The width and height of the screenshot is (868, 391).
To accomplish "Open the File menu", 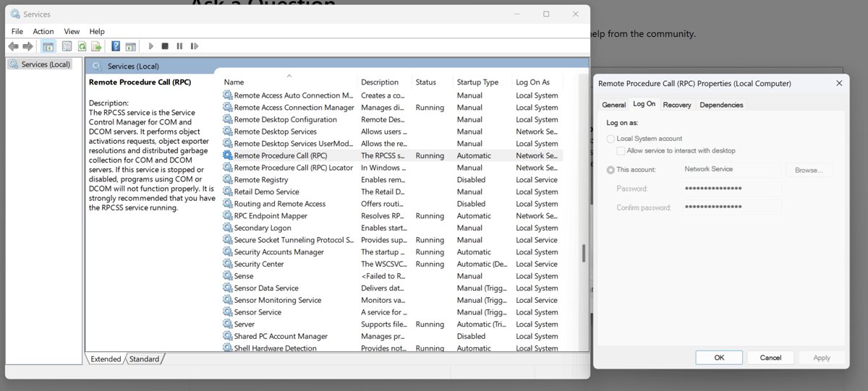I will (x=17, y=31).
